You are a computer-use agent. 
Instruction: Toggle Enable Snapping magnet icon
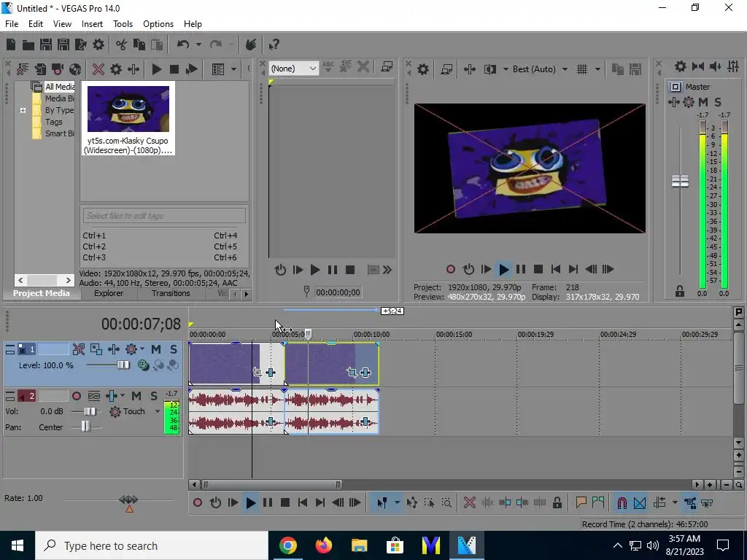tap(622, 502)
